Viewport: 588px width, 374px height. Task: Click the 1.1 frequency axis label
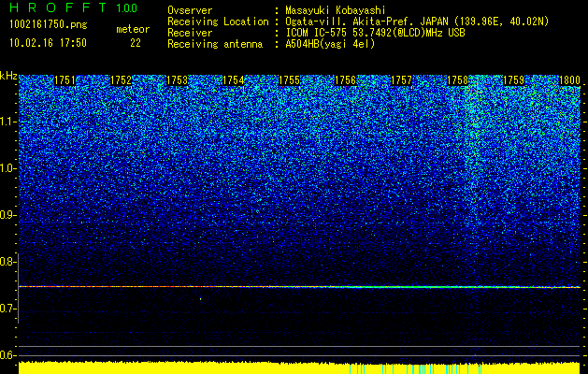coord(6,122)
